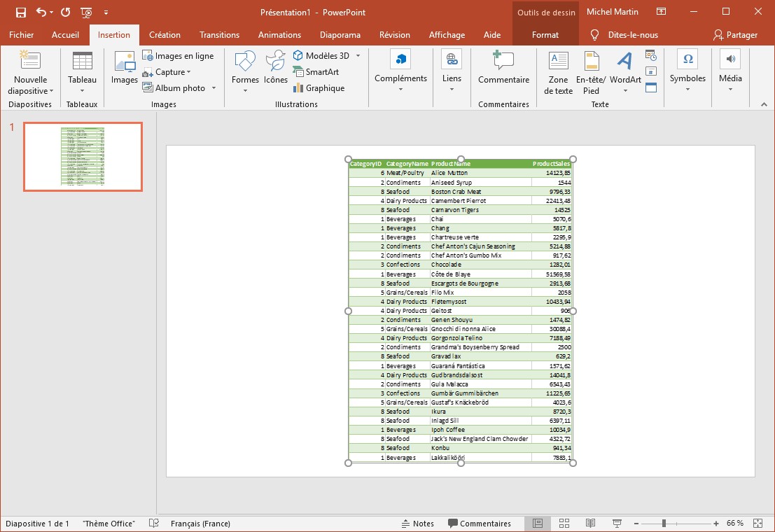Select the slide 1 thumbnail
This screenshot has height=532, width=775.
pyautogui.click(x=83, y=156)
